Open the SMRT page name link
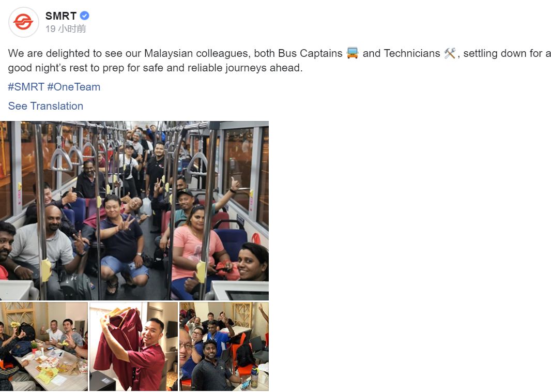551x392 pixels. 61,16
